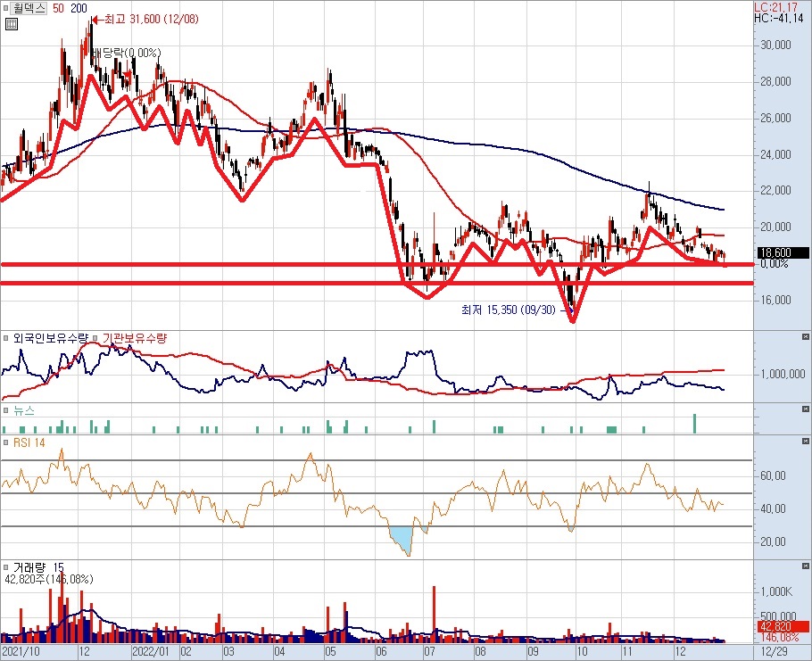
Task: Click the 기관보유수량 indicator label
Action: 135,338
